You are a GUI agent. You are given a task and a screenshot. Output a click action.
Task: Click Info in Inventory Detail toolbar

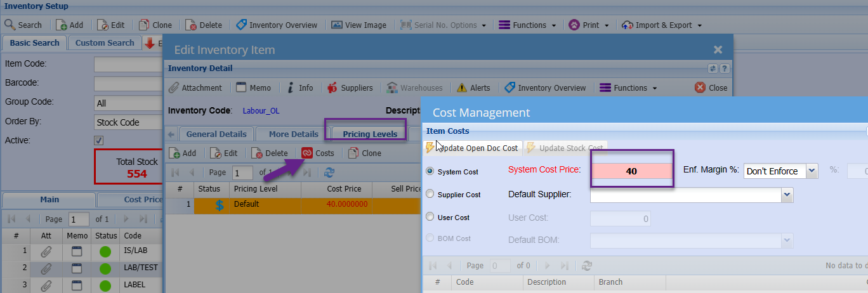click(x=299, y=88)
